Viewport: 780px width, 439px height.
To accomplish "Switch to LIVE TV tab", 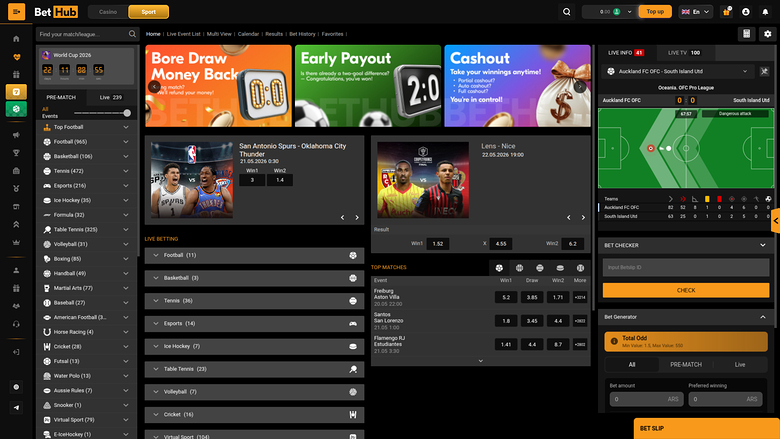I will tap(684, 53).
